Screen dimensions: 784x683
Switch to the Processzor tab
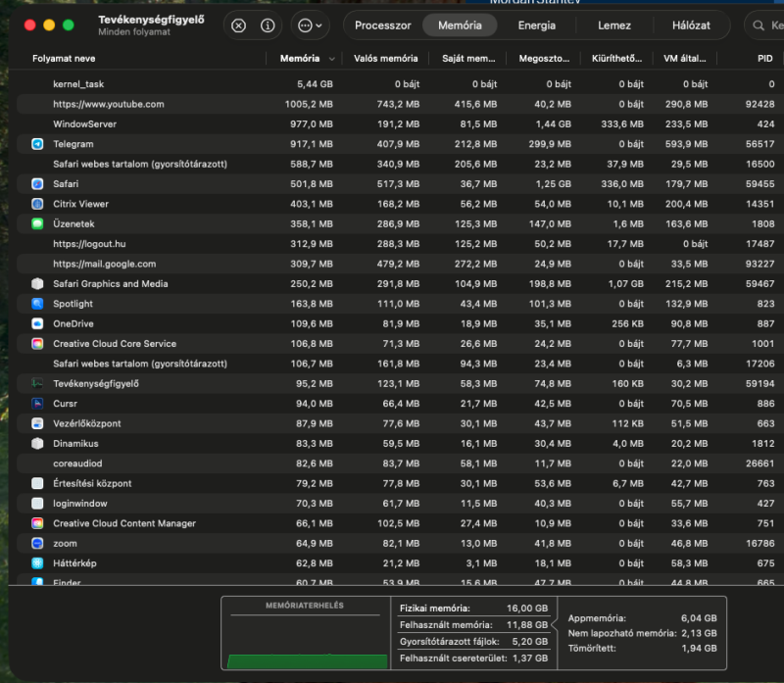pos(383,25)
